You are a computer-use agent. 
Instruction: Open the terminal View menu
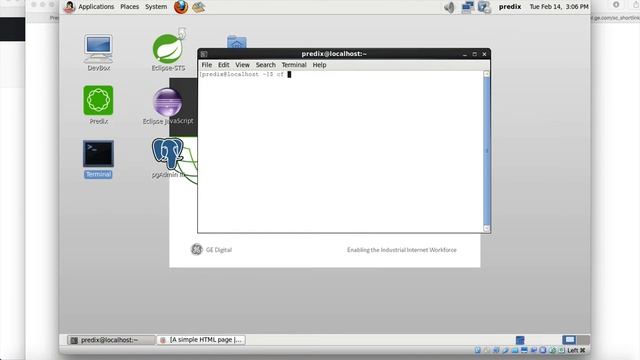(x=242, y=65)
